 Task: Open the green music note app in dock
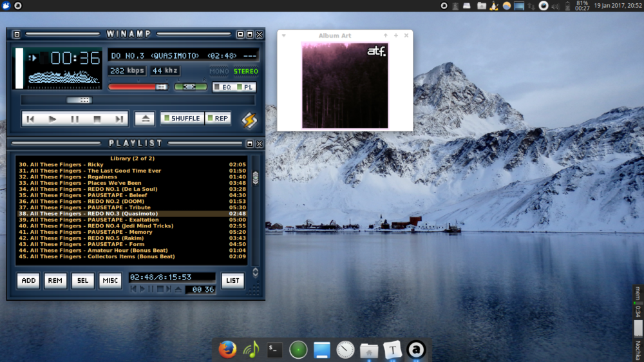(251, 350)
